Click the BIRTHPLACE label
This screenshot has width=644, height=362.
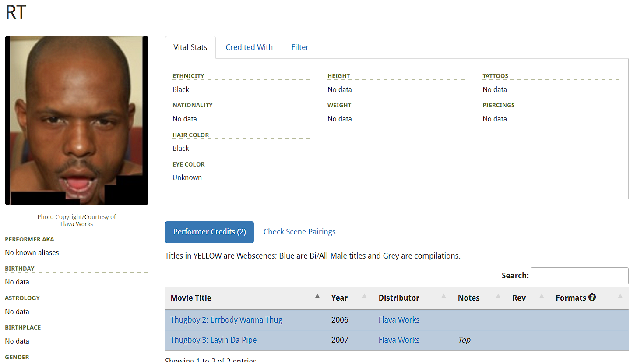pos(23,327)
